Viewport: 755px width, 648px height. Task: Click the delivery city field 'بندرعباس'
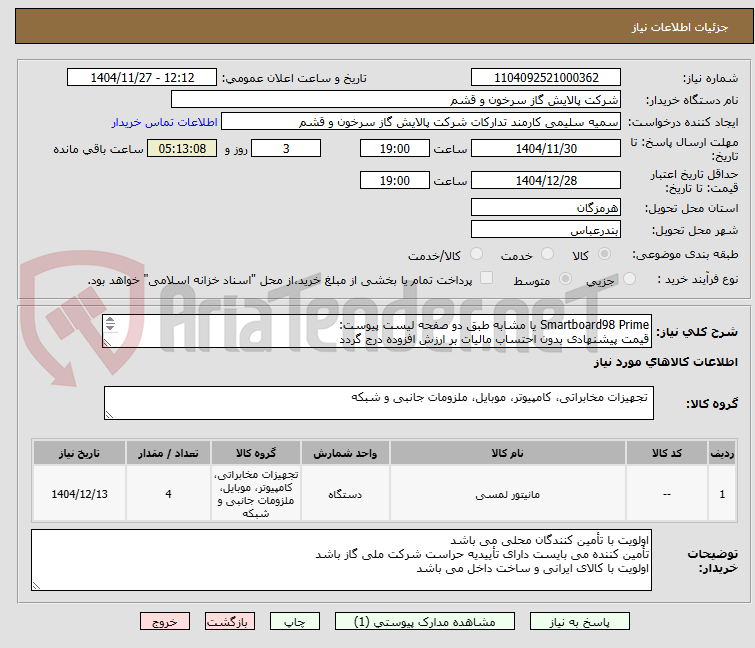[x=546, y=230]
